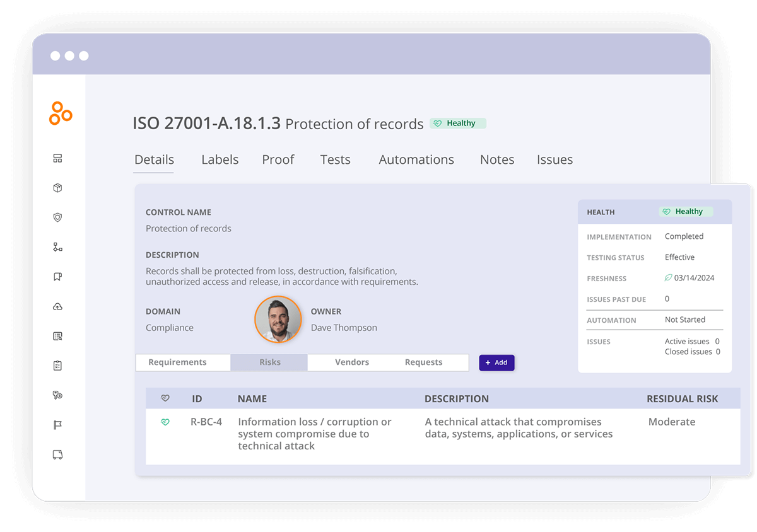Image resolution: width=757 pixels, height=532 pixels.
Task: Select risk R-BC-4 in the table
Action: [206, 422]
